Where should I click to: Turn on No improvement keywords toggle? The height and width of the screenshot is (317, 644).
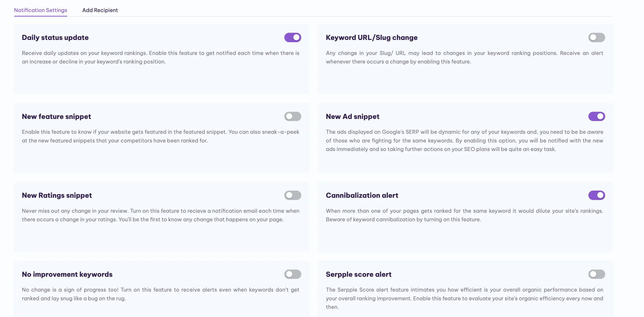pos(293,274)
